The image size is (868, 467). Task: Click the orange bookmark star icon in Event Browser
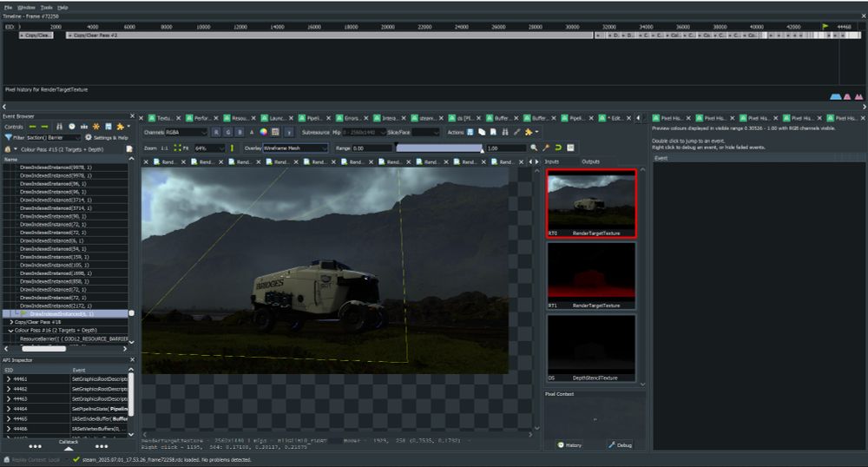click(x=95, y=127)
